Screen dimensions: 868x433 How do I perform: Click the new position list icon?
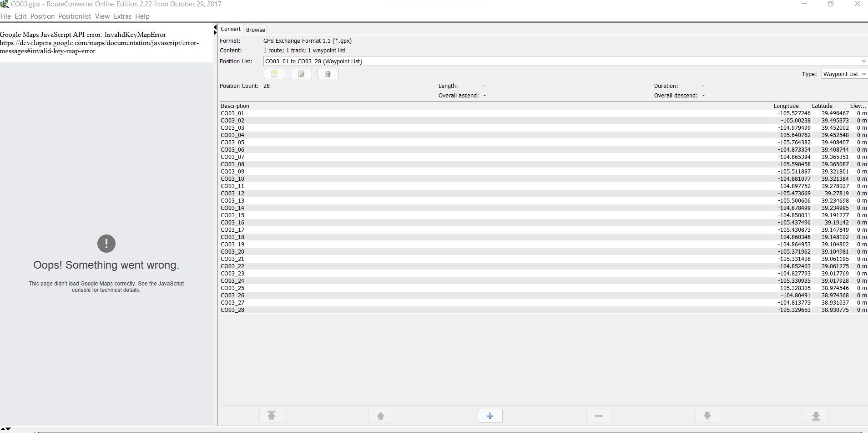(274, 74)
